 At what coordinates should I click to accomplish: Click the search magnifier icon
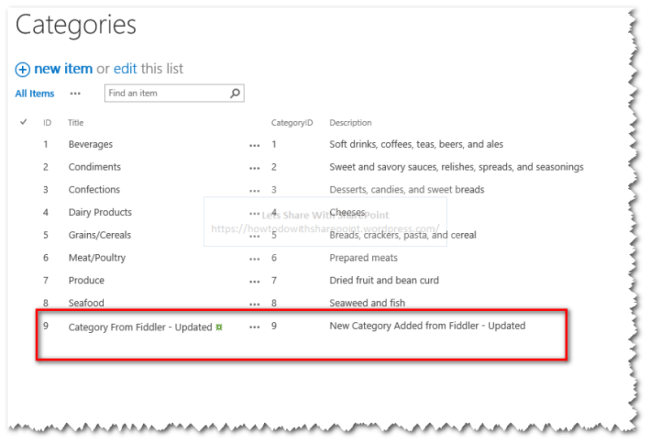pyautogui.click(x=235, y=93)
